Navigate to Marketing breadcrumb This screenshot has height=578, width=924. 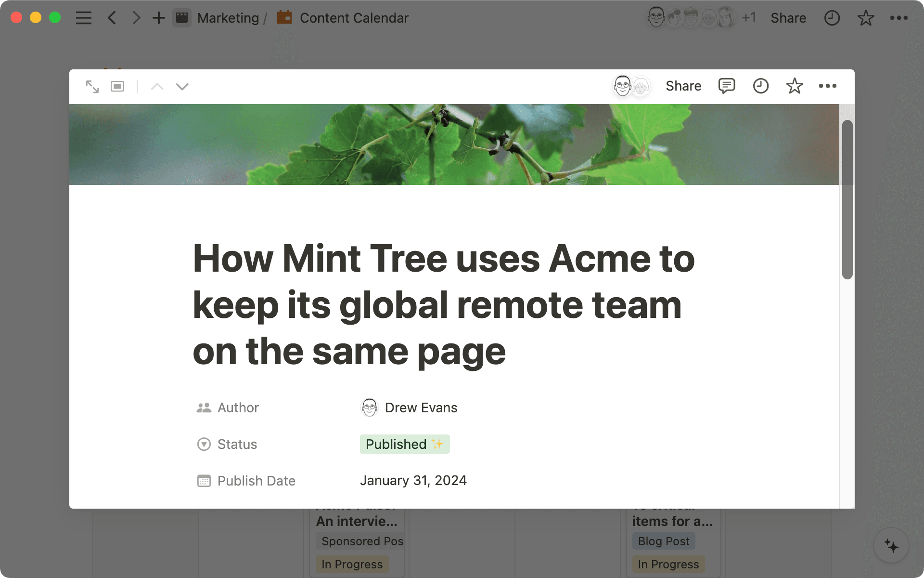coord(228,18)
